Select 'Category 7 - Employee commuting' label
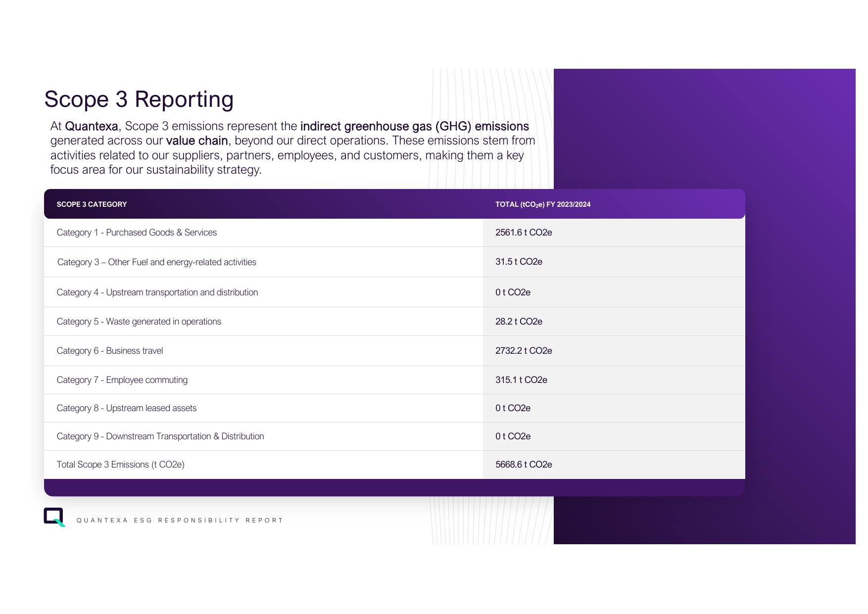Screen dimensions: 868x614 122,380
